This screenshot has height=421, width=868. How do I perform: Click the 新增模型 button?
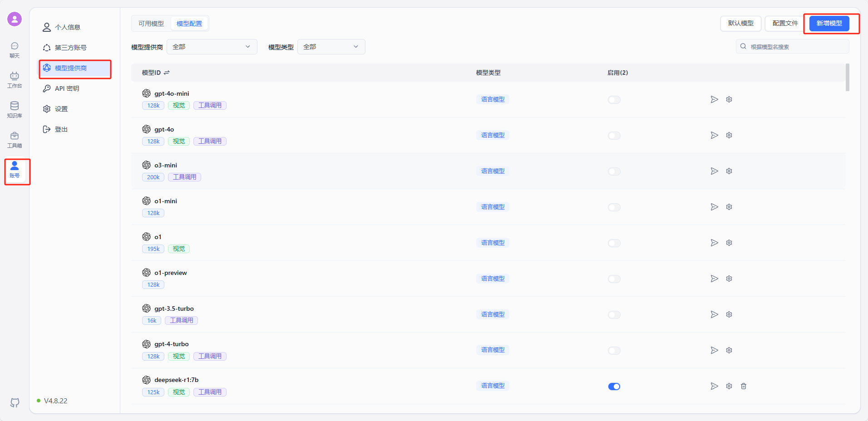tap(829, 23)
